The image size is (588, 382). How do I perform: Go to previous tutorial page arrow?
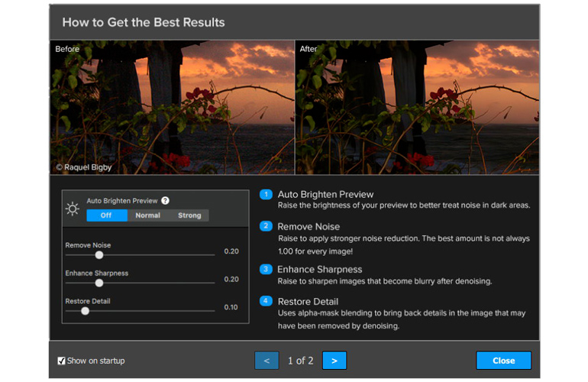tap(267, 361)
